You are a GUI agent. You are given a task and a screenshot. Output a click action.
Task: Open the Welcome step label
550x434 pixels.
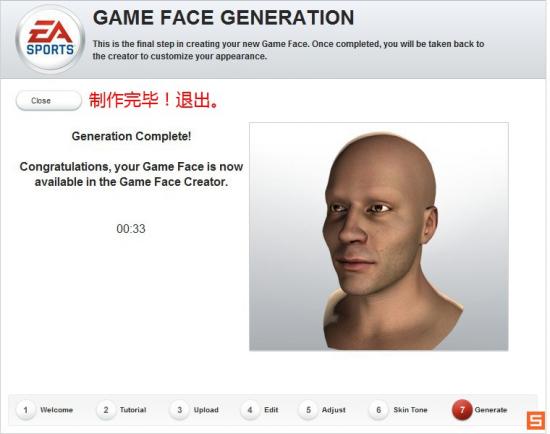coord(56,410)
